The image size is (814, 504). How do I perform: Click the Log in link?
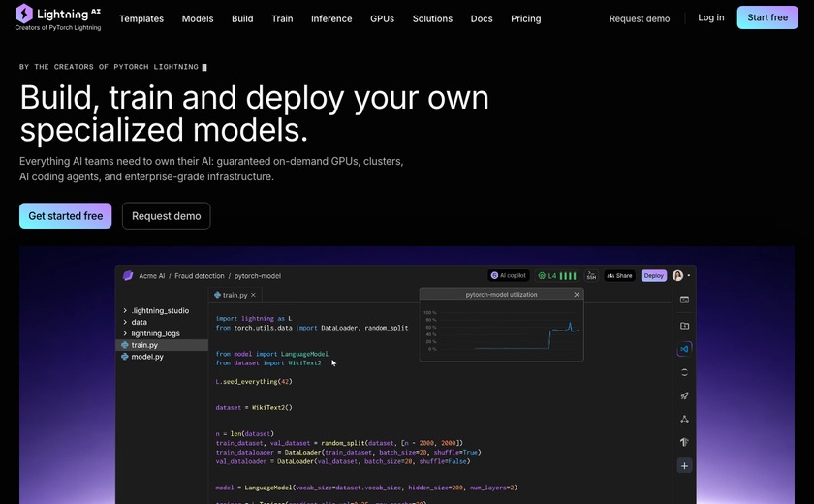coord(710,17)
